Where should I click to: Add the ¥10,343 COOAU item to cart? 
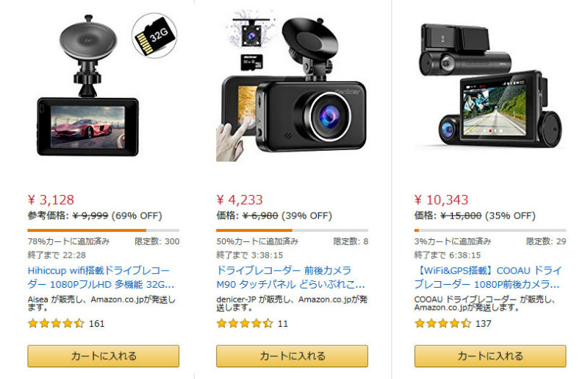point(490,355)
